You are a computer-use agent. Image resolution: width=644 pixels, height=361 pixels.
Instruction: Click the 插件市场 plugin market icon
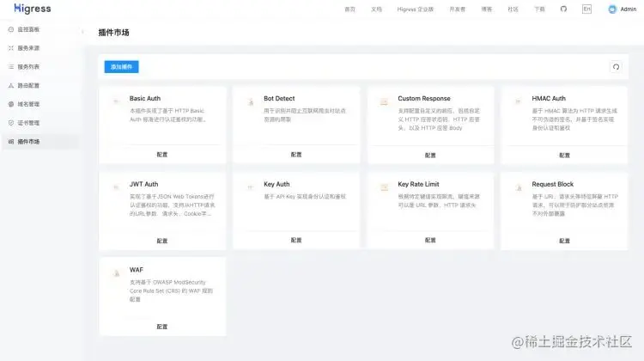(x=11, y=142)
